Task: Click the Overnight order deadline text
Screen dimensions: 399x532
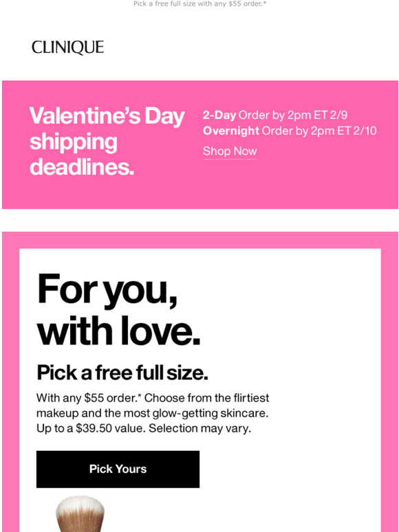Action: pos(290,131)
